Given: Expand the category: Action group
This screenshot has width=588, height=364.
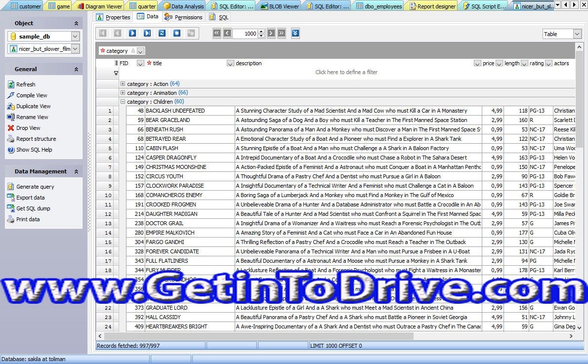Looking at the screenshot, I should pos(122,83).
